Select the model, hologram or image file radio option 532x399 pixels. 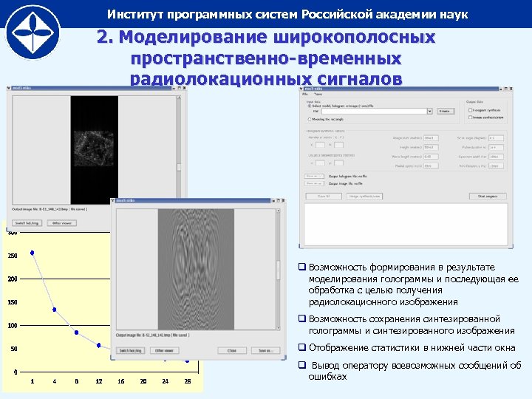coord(309,106)
